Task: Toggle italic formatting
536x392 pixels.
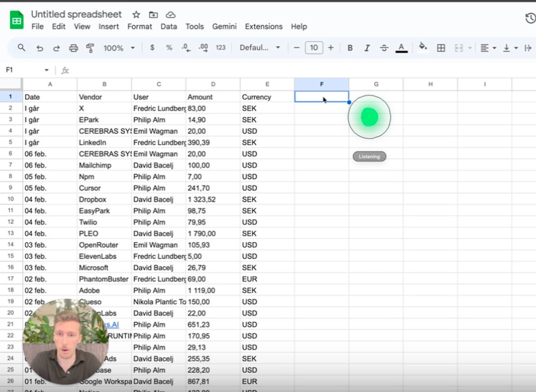Action: coord(367,48)
